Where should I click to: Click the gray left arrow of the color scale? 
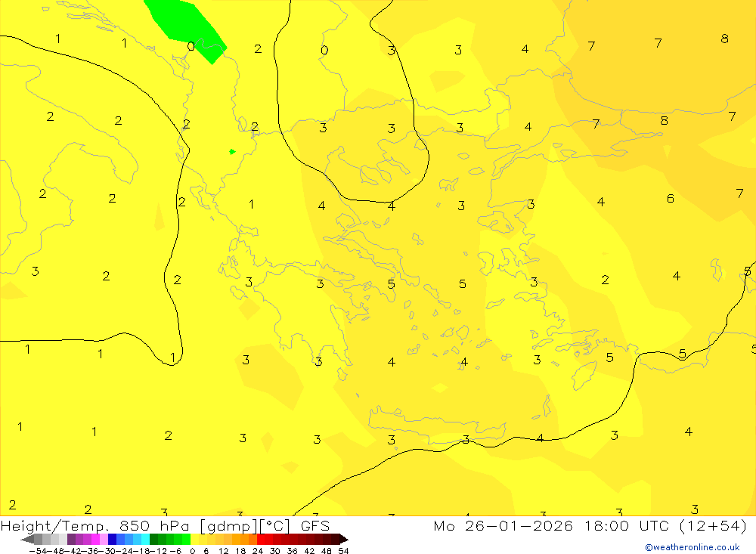click(28, 540)
